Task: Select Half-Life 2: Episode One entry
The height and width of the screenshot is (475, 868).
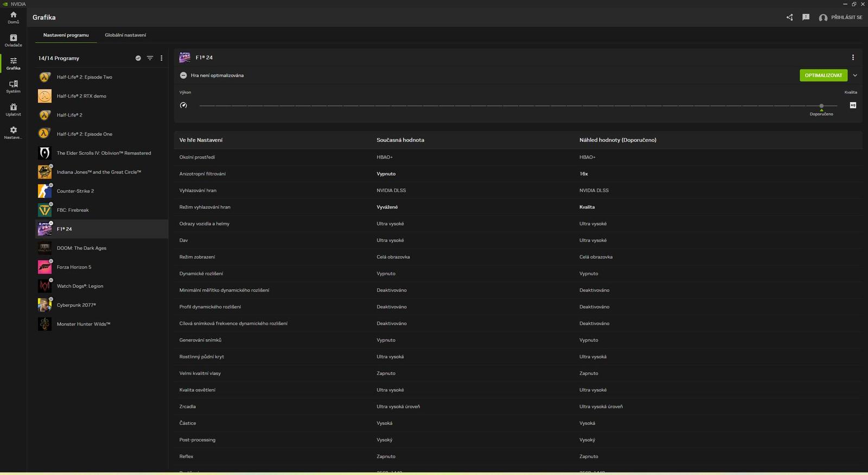Action: 101,134
